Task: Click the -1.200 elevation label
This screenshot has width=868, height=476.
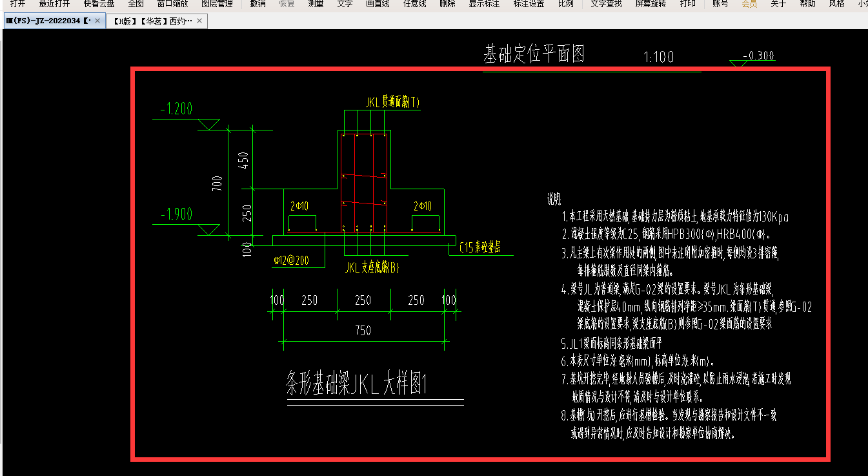Action: point(176,109)
